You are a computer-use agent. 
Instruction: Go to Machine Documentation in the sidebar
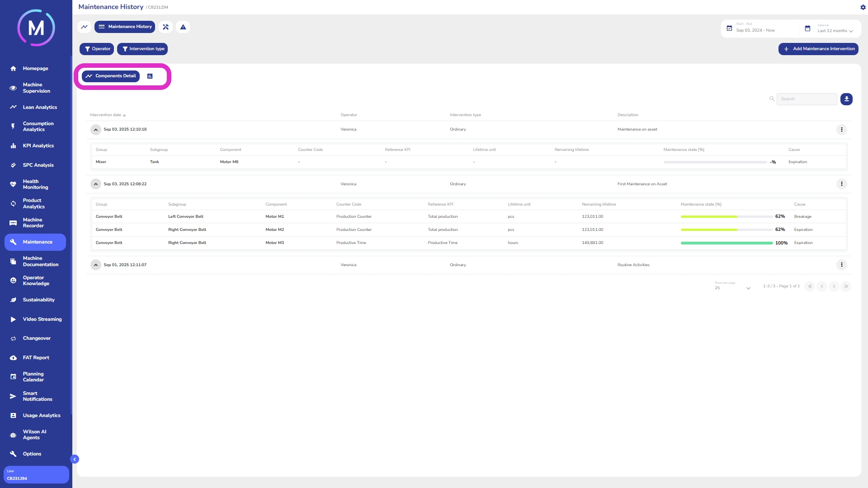(40, 261)
